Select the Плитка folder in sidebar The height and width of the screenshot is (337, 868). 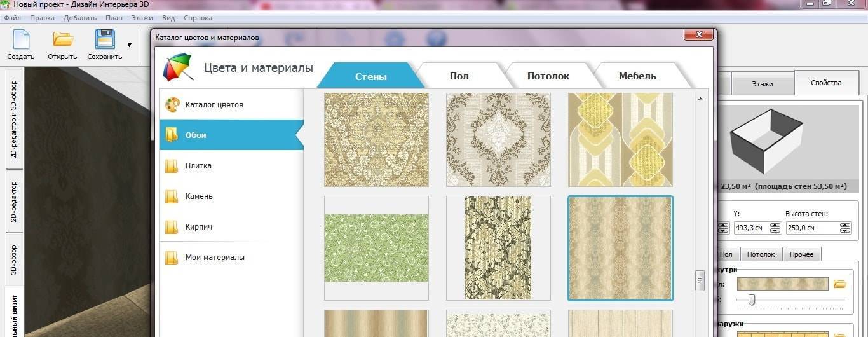pyautogui.click(x=198, y=166)
